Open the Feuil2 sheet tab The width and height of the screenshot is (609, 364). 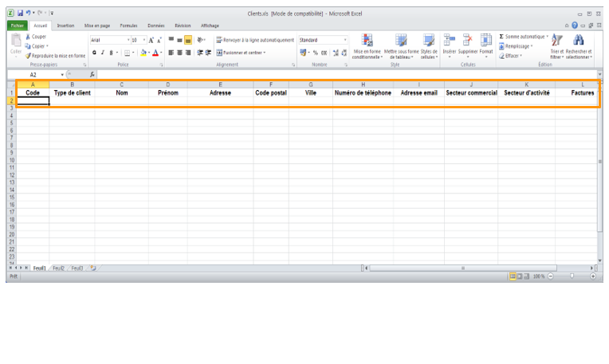58,268
